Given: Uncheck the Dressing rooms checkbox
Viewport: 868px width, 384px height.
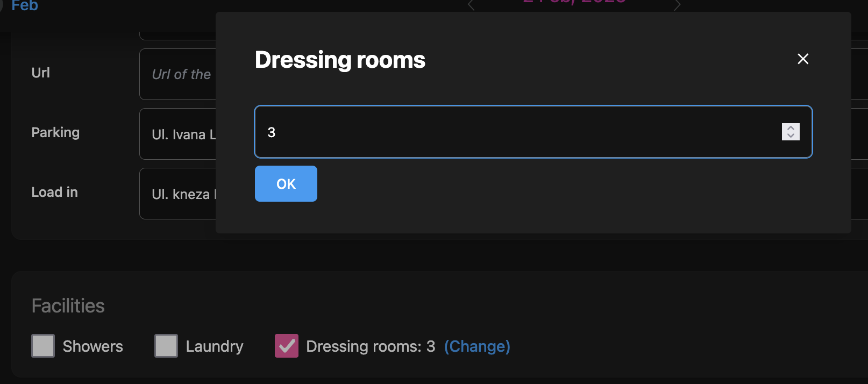Looking at the screenshot, I should (286, 346).
